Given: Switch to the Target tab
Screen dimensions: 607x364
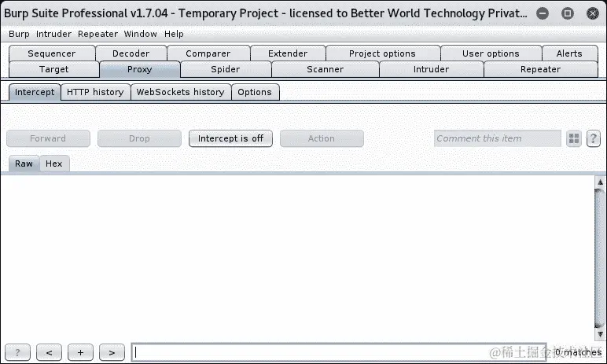Looking at the screenshot, I should pos(53,69).
